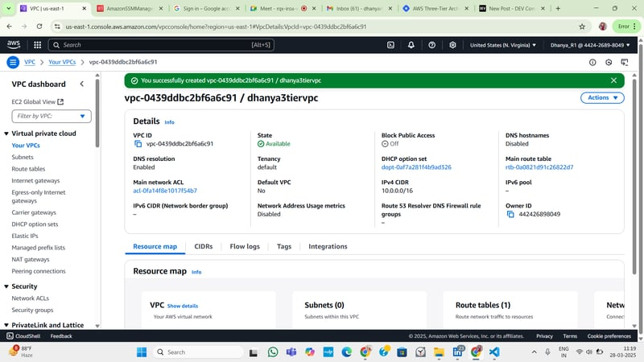
Task: Click the browser address bar URL
Action: [x=216, y=27]
